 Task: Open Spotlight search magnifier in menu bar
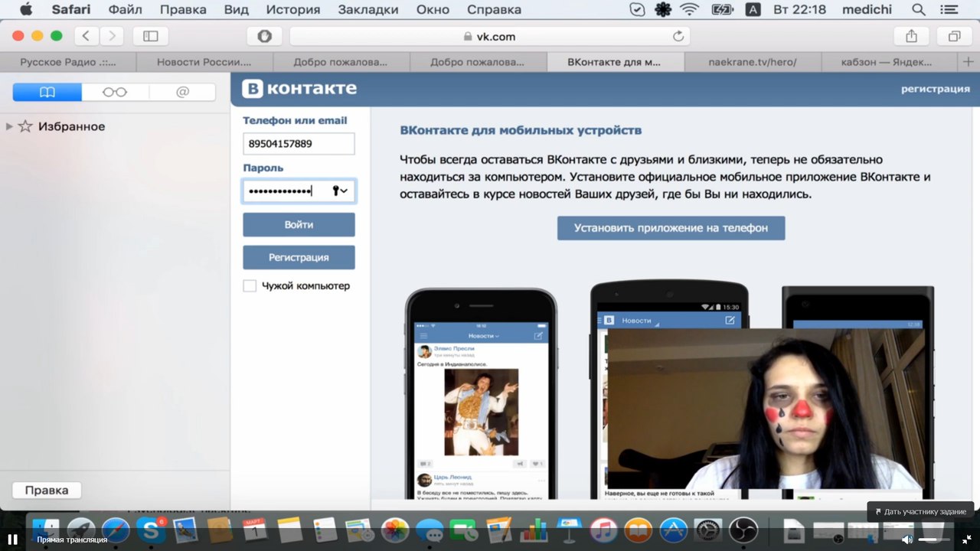(918, 10)
